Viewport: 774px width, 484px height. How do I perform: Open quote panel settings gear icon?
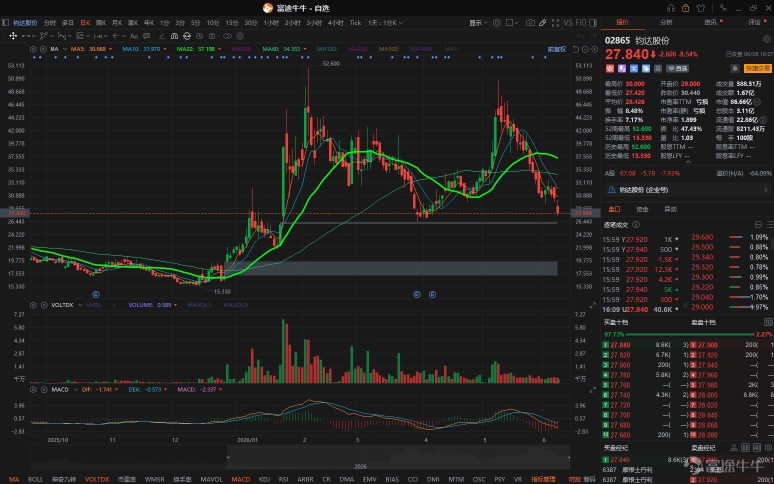coord(767,40)
